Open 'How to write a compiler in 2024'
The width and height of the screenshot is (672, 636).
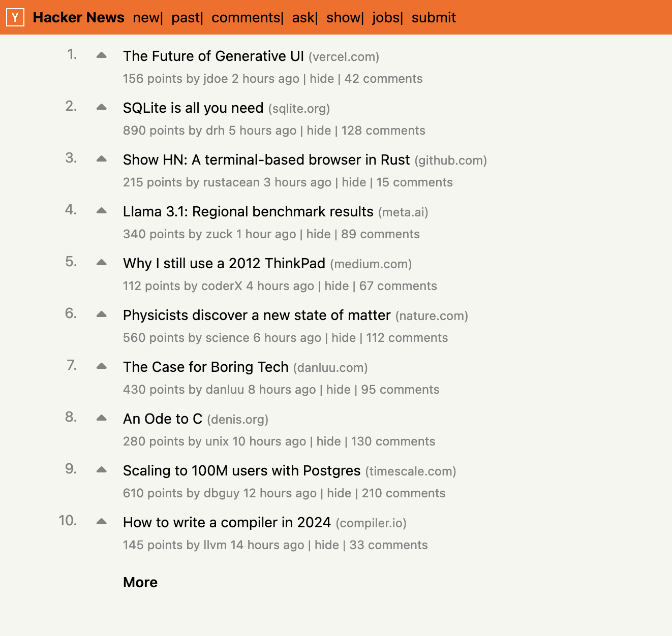(x=227, y=522)
